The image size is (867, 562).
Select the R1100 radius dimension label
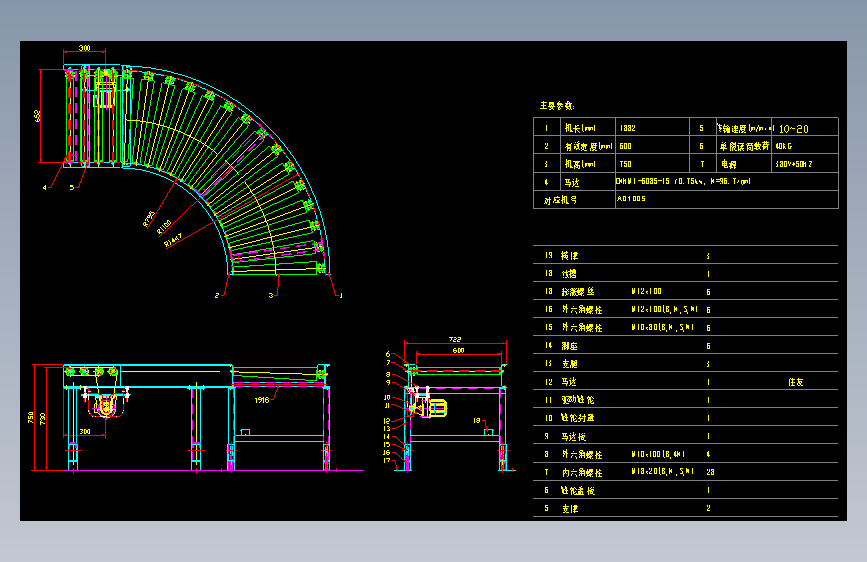coord(164,227)
